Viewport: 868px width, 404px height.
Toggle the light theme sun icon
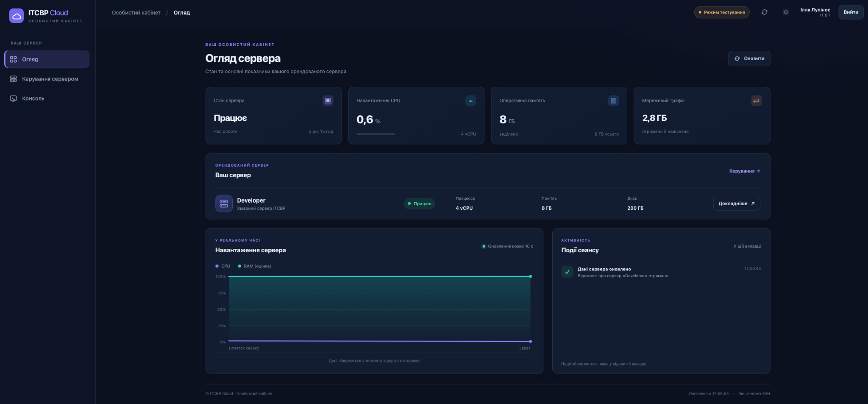click(x=786, y=12)
